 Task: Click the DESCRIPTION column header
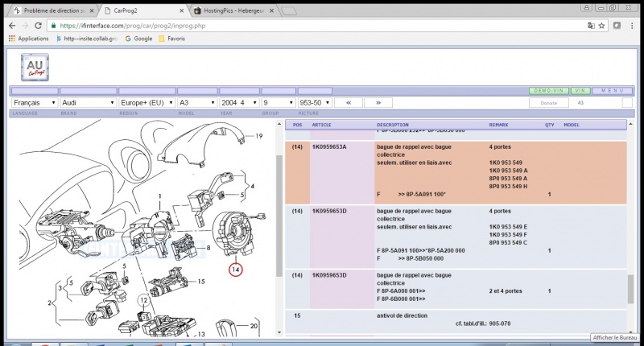393,125
